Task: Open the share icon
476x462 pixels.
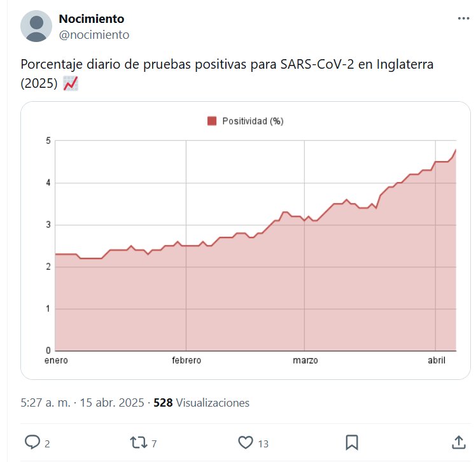Action: point(458,442)
